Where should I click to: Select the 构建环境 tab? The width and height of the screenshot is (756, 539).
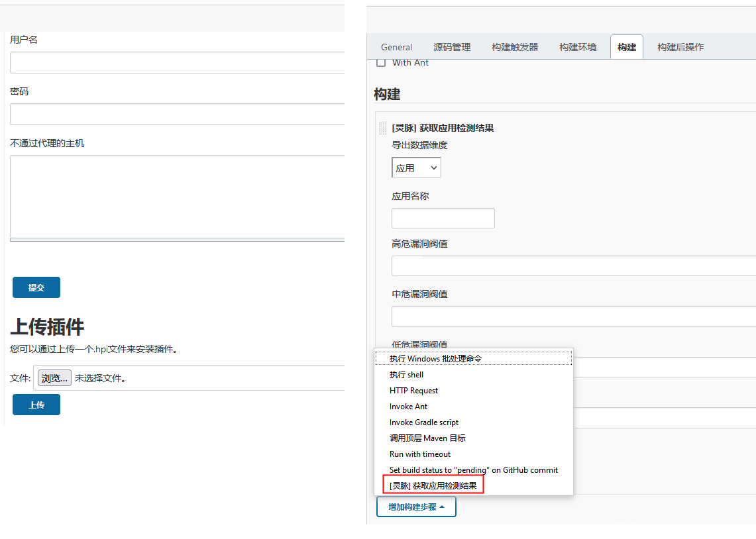[578, 47]
